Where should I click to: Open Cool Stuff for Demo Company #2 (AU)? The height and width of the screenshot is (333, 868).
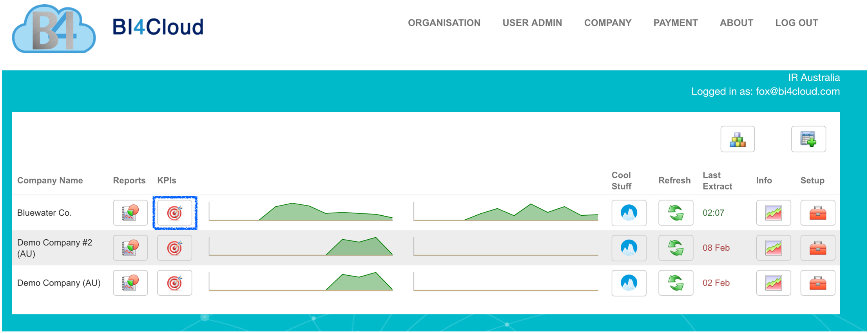(629, 247)
